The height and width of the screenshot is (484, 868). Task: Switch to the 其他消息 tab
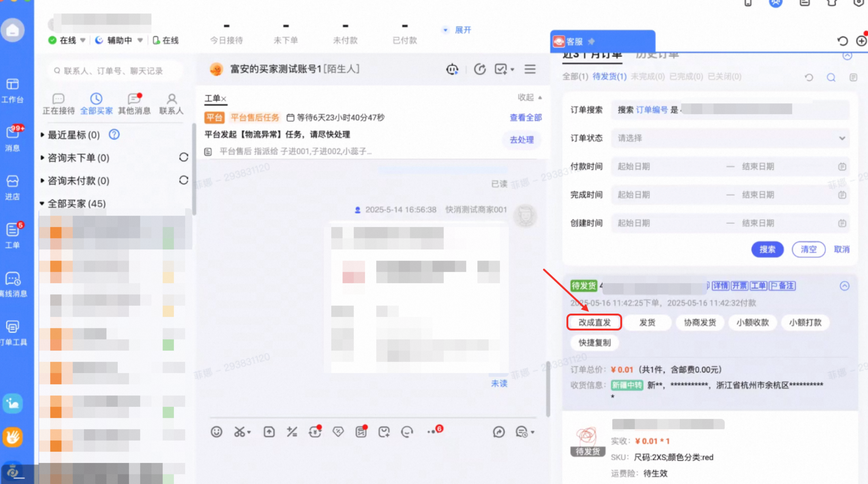(134, 104)
